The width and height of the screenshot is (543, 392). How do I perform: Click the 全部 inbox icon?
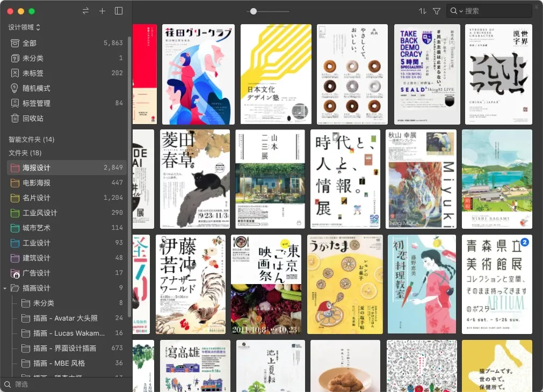pos(15,43)
